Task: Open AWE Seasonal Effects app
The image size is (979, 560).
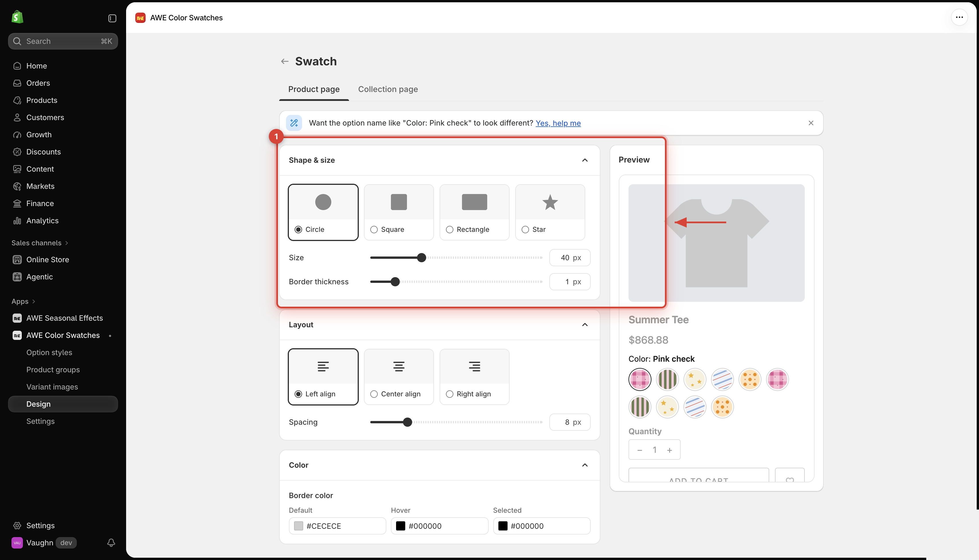Action: 63,318
